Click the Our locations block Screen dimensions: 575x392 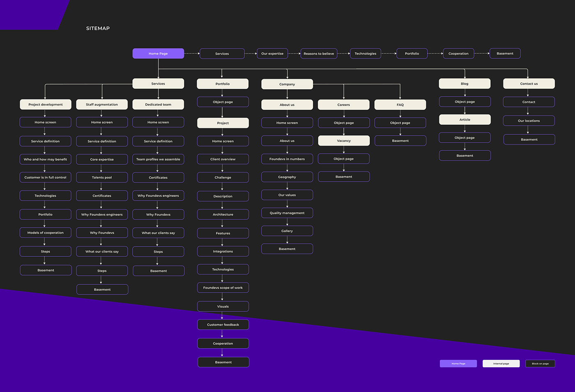(529, 121)
